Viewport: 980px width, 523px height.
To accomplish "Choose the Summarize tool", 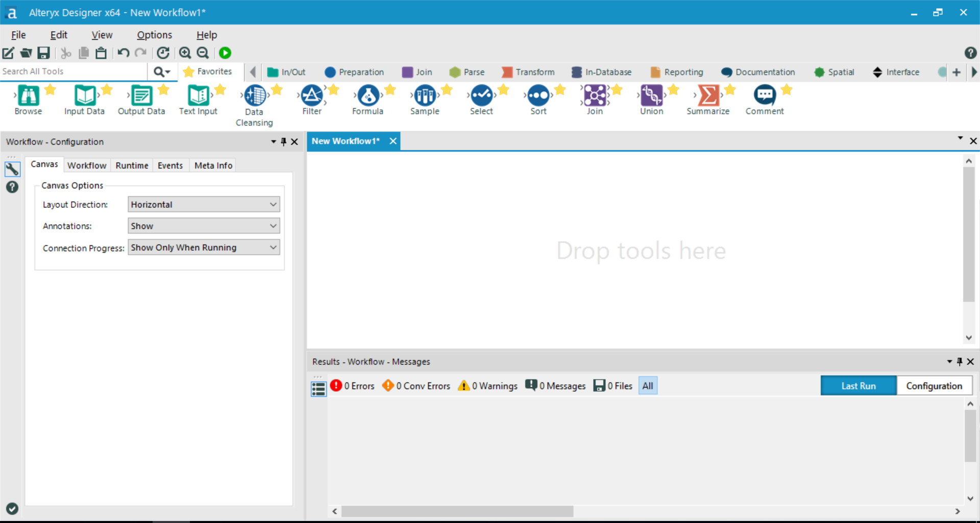I will coord(708,96).
